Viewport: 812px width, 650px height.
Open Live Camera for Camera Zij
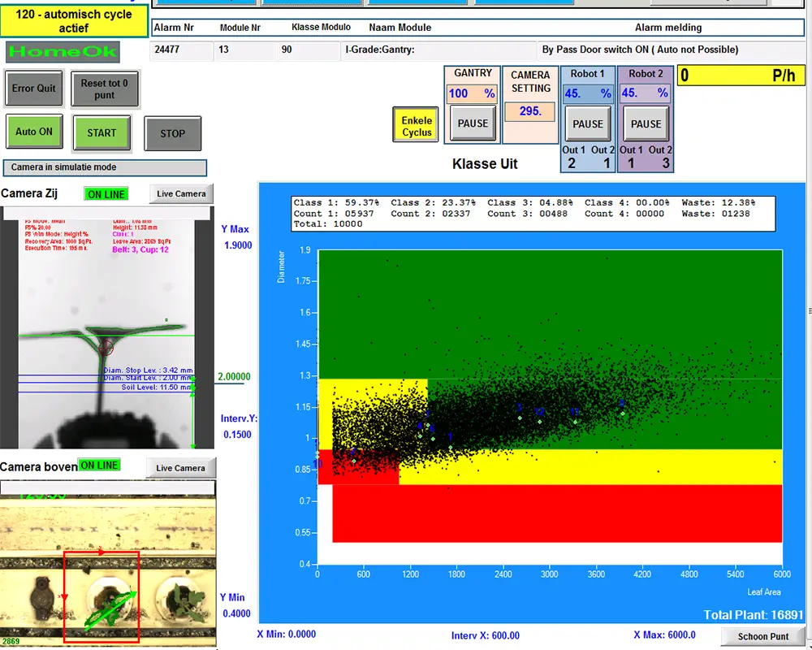tap(181, 193)
